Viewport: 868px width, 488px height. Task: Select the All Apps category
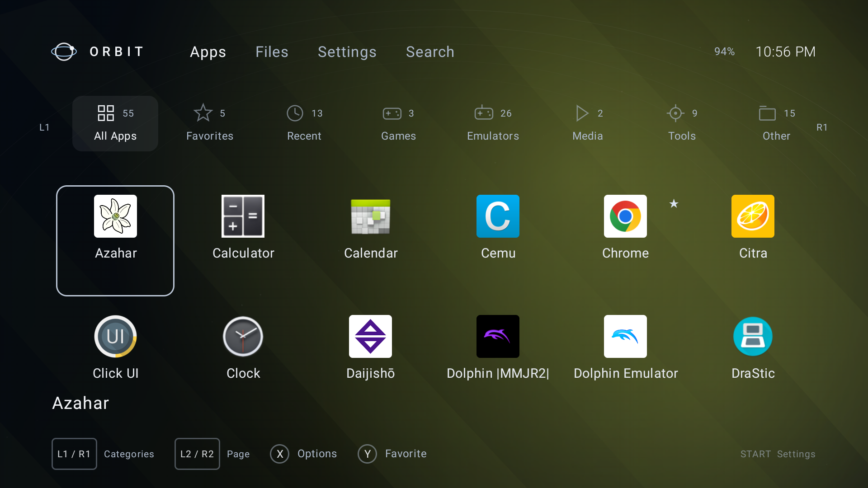(115, 123)
